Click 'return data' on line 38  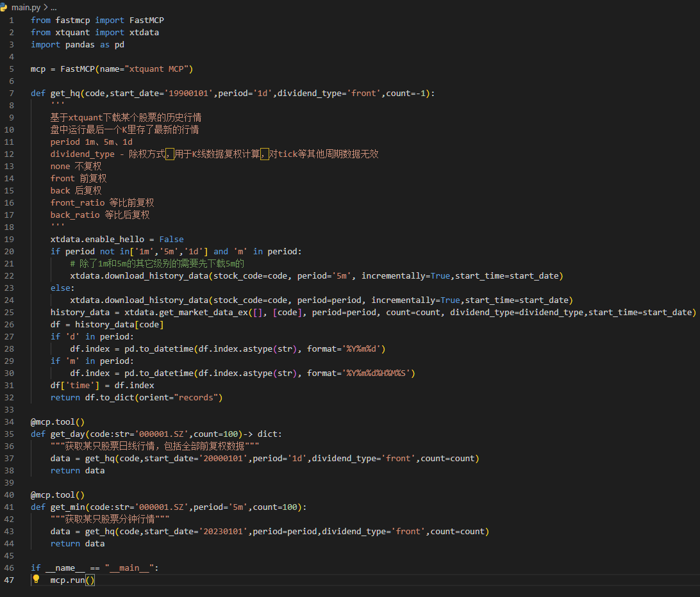click(78, 471)
